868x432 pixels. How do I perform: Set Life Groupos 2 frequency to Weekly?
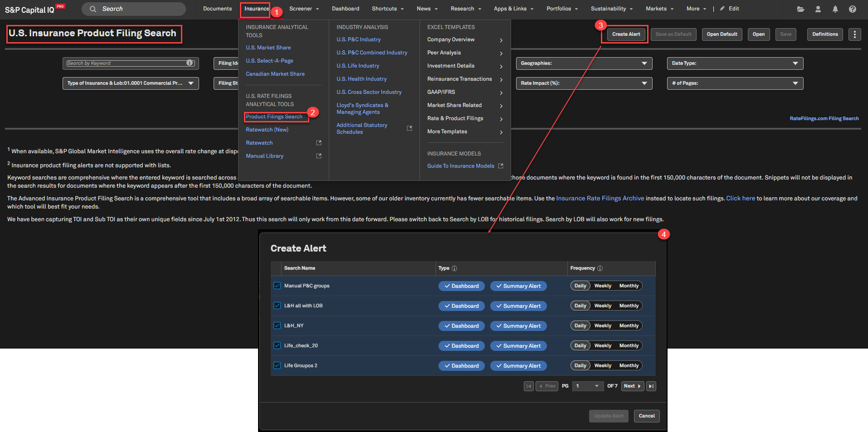tap(603, 366)
